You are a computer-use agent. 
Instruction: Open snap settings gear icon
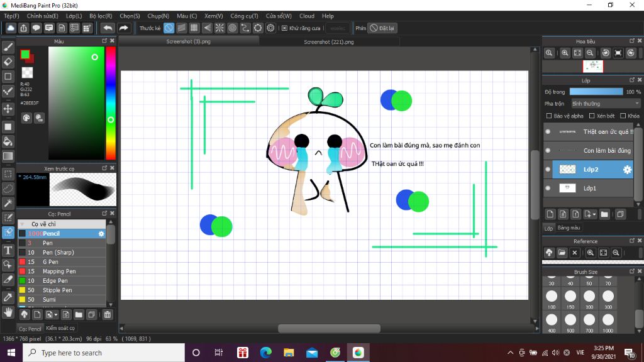coord(270,28)
